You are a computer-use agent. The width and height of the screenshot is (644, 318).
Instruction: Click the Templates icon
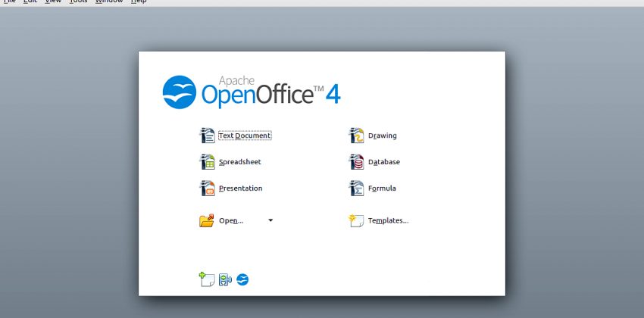[x=356, y=220]
